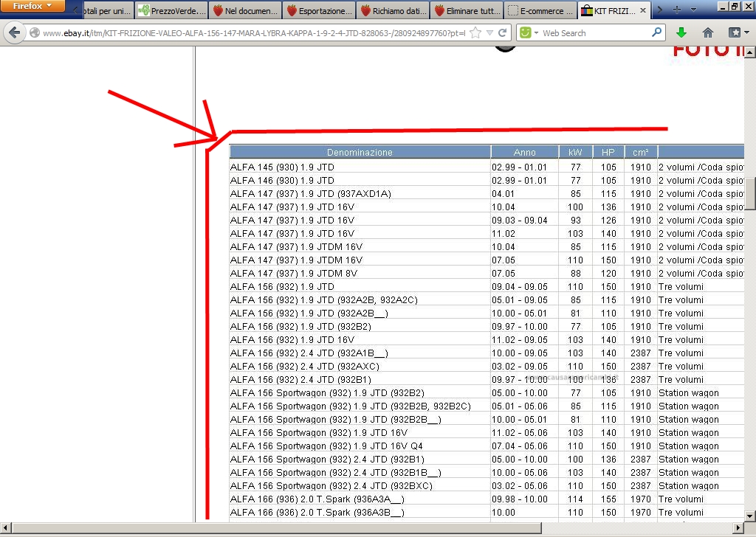Click year cell 04.01
Image resolution: width=756 pixels, height=537 pixels.
coord(504,193)
